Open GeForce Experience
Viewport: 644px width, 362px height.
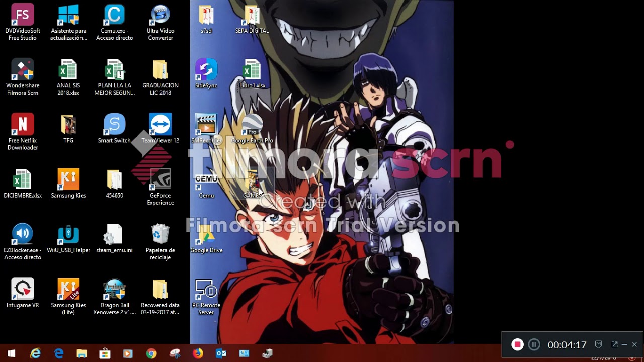[160, 187]
